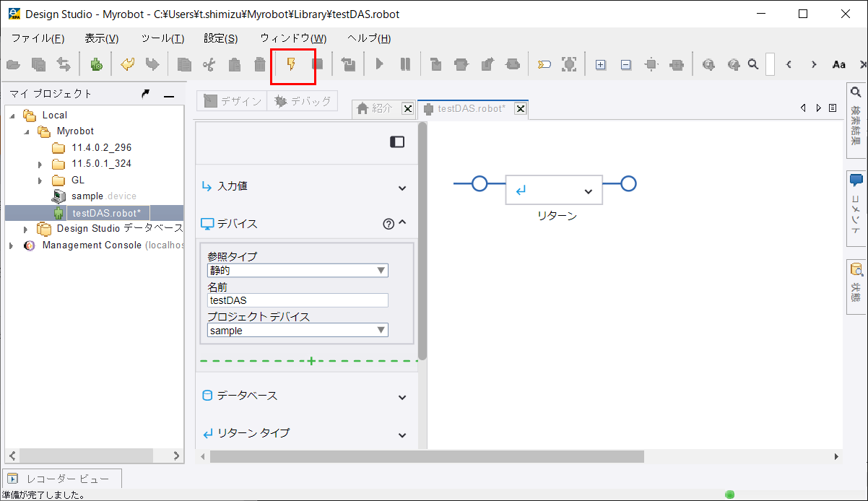
Task: Click the デバイス help question mark icon
Action: click(389, 224)
